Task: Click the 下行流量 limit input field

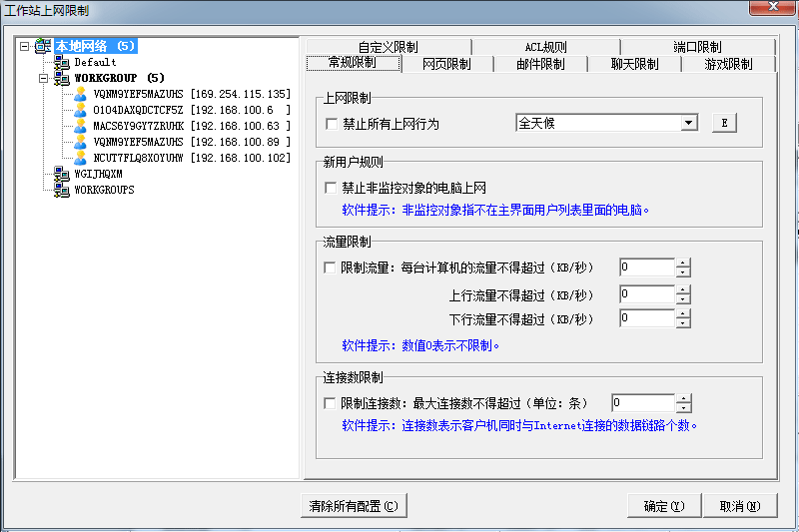Action: click(647, 318)
